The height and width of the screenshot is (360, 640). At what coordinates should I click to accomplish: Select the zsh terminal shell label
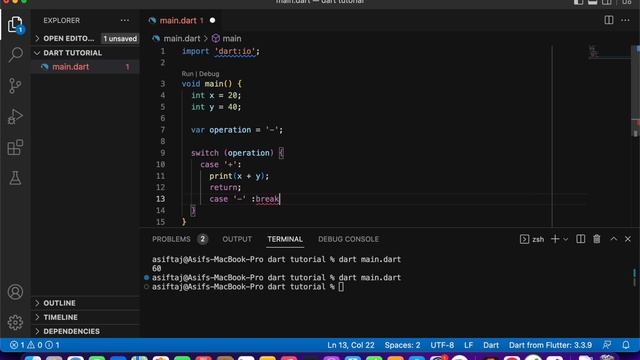coord(532,239)
